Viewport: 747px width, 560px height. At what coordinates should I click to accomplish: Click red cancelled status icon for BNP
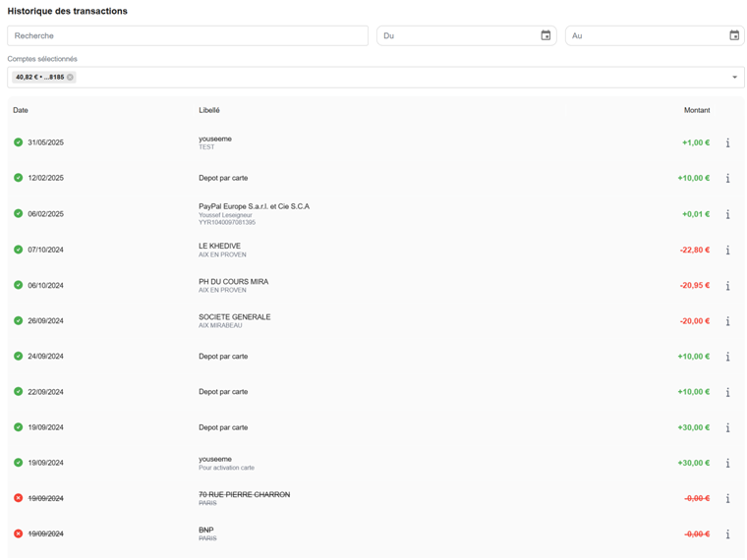18,533
